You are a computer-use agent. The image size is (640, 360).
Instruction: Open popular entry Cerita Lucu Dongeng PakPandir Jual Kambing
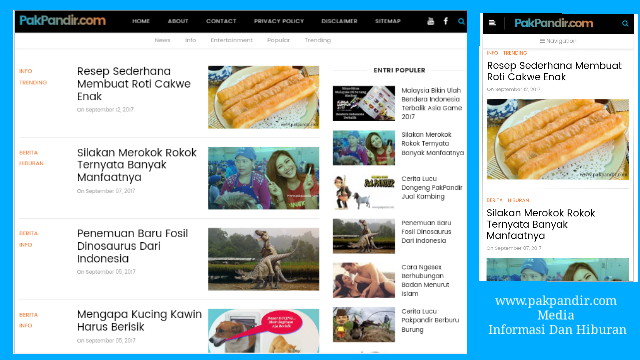pyautogui.click(x=432, y=188)
